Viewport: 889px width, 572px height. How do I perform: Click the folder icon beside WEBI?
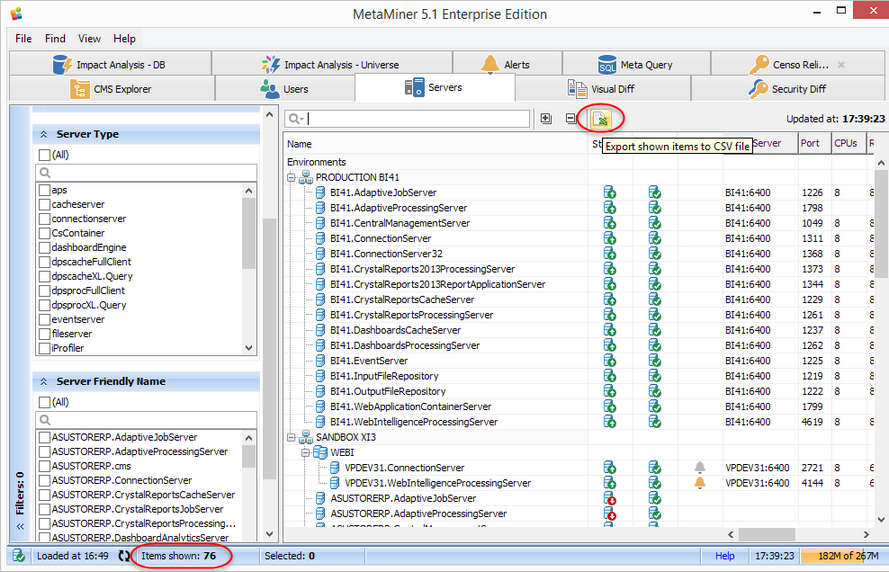click(320, 452)
